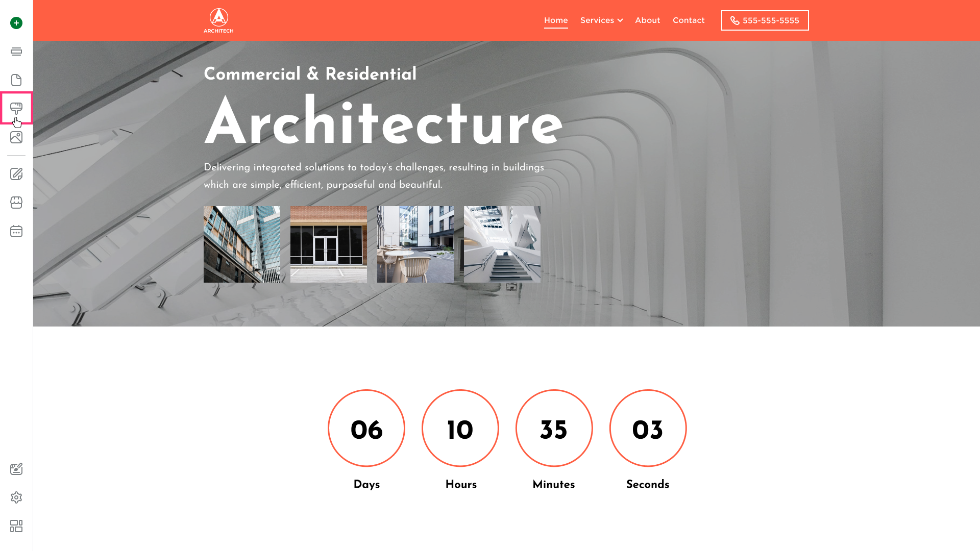980x551 pixels.
Task: Open the image media library icon
Action: point(16,137)
